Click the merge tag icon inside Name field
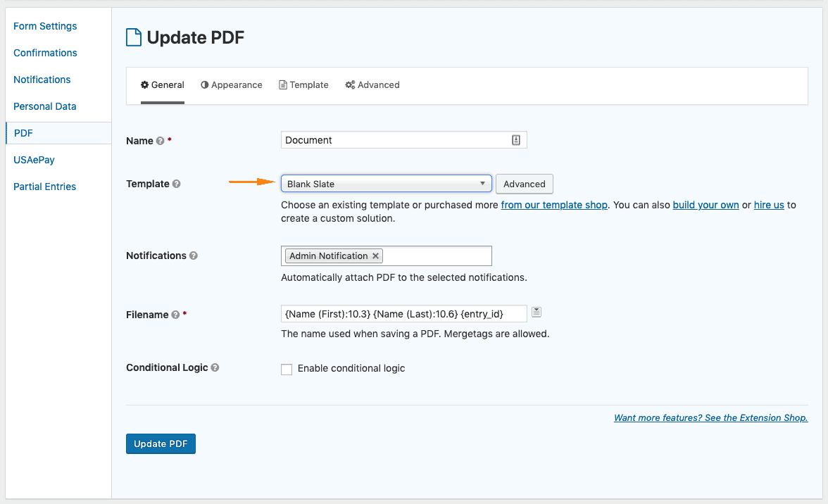 click(516, 140)
